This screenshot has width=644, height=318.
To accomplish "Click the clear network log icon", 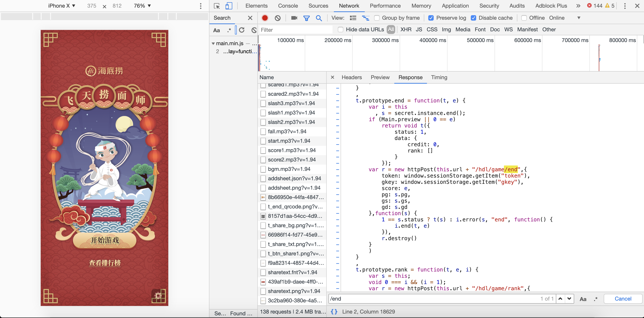I will click(x=277, y=18).
